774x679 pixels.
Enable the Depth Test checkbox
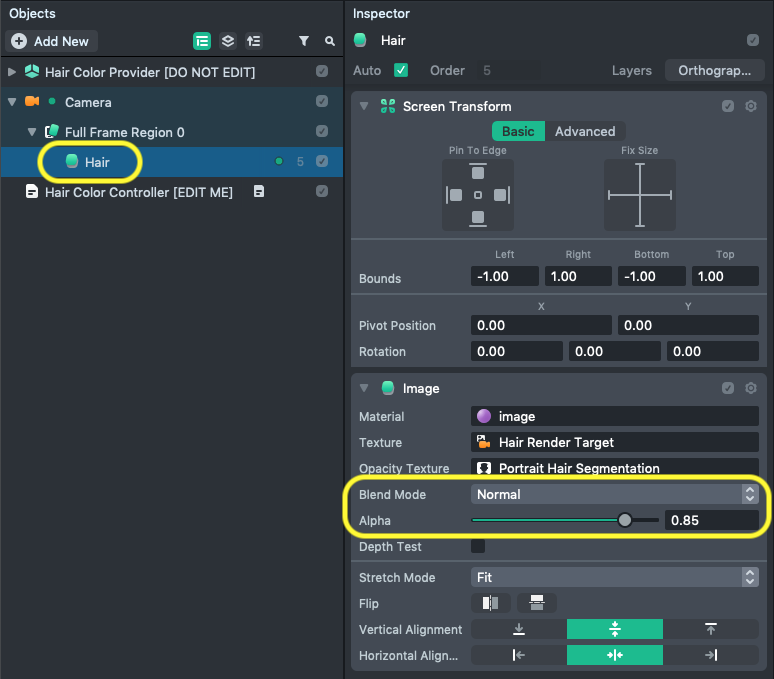[x=478, y=546]
